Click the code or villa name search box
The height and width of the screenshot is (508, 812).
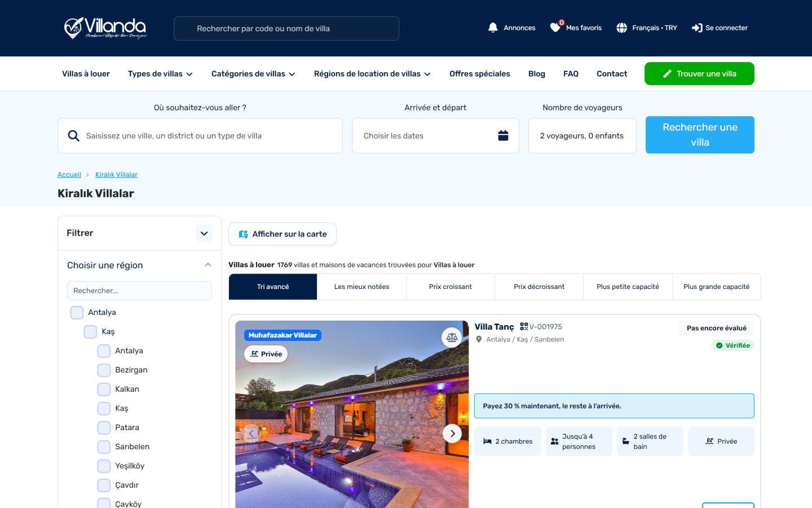pyautogui.click(x=286, y=28)
